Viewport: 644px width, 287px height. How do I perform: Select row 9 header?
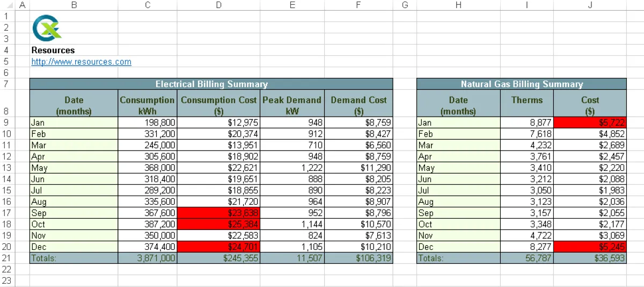click(7, 123)
